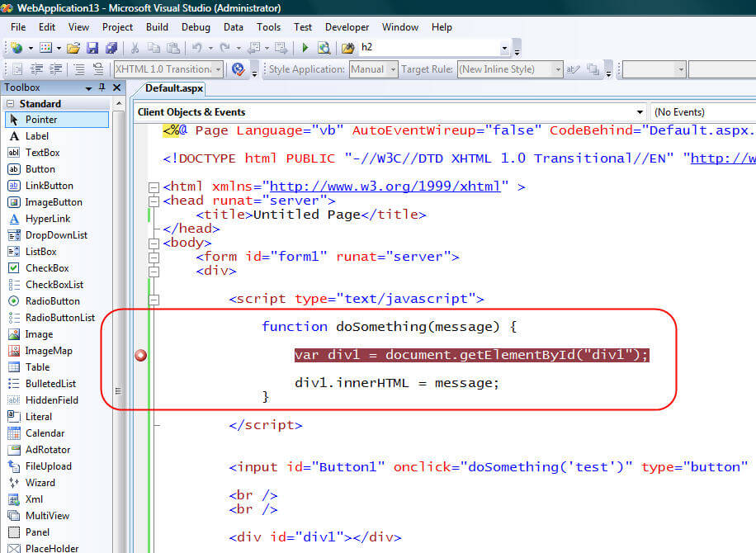This screenshot has width=756, height=553.
Task: Click the Navigate Forward icon
Action: [x=281, y=48]
